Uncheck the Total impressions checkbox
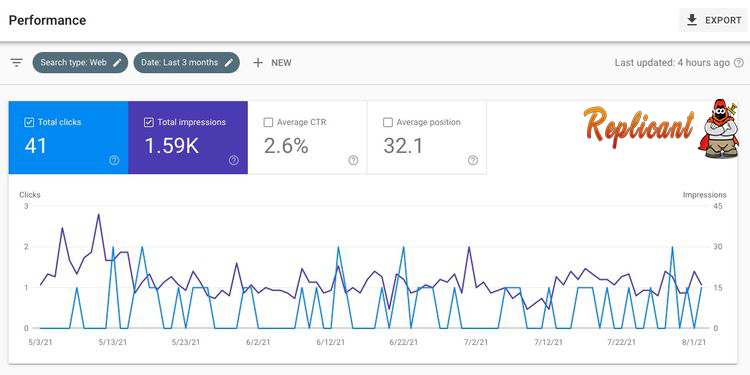750x375 pixels. tap(148, 122)
